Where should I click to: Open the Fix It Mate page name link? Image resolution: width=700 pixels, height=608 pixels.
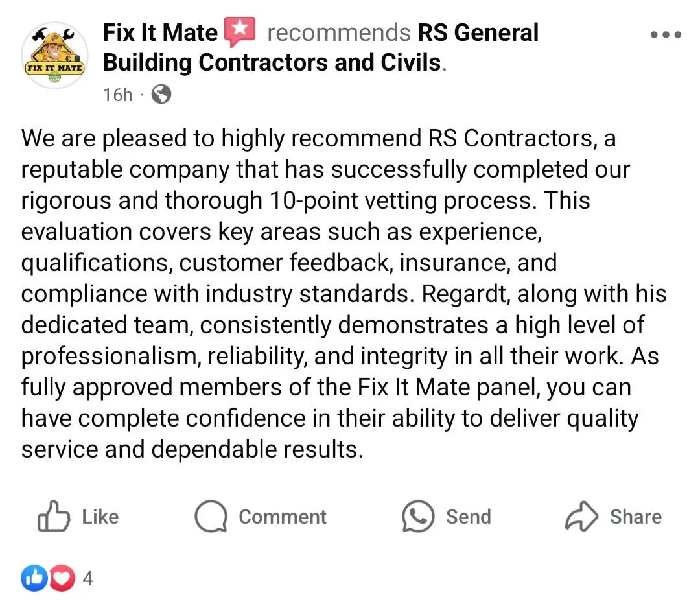click(160, 32)
